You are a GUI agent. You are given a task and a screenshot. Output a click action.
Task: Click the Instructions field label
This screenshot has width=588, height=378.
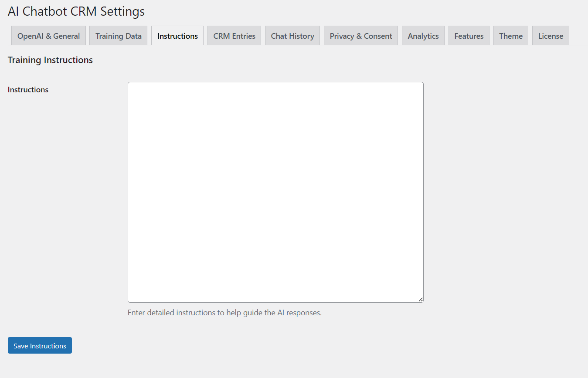[28, 90]
